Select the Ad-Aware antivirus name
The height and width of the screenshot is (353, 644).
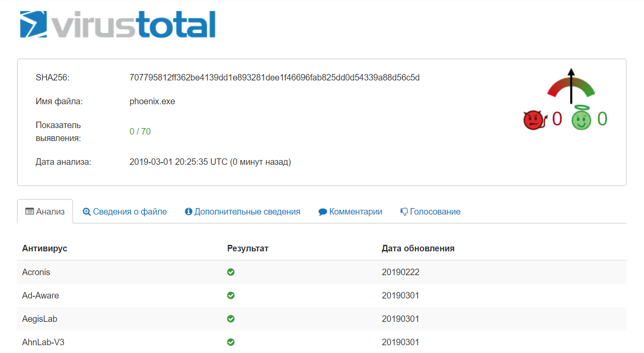point(41,295)
